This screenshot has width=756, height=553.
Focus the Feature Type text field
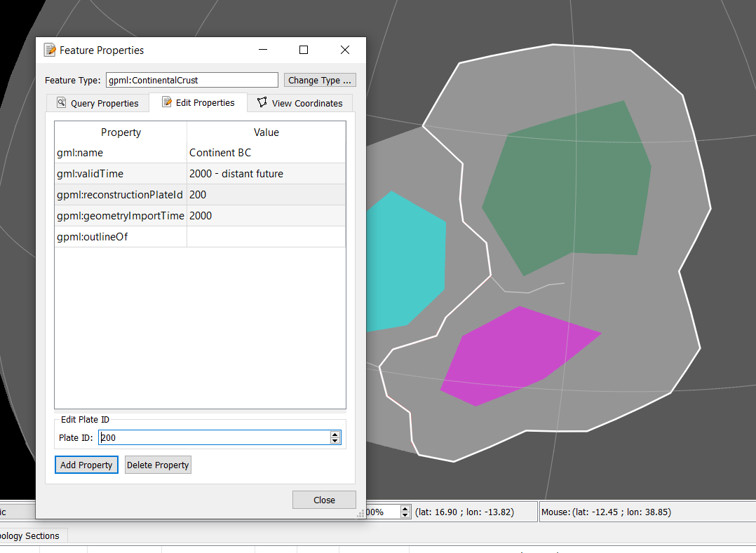point(192,80)
